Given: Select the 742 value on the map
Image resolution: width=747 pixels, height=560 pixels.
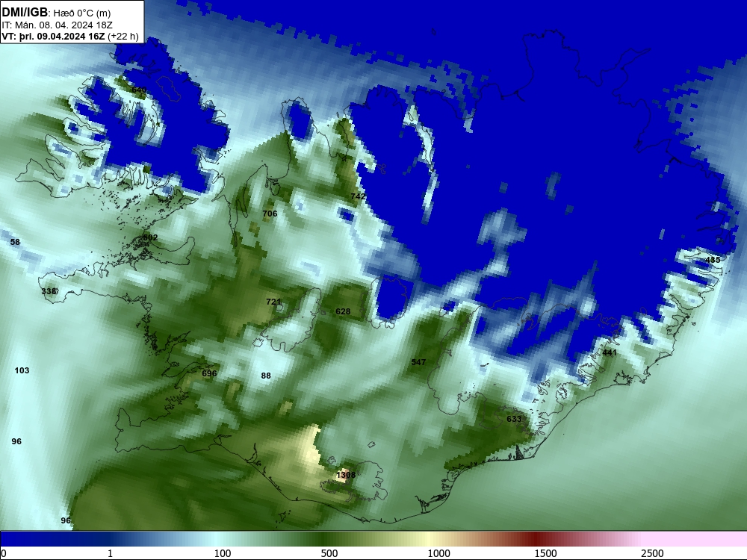Looking at the screenshot, I should pos(358,196).
